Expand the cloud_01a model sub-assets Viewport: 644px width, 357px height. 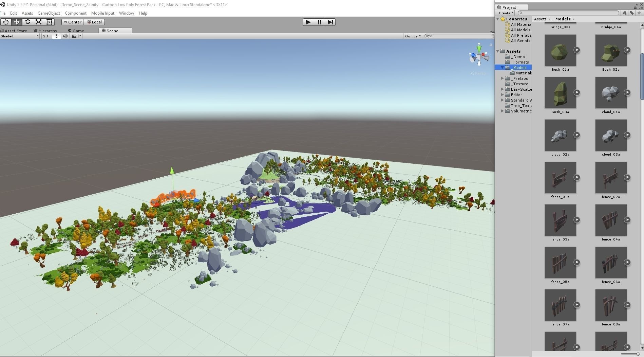pyautogui.click(x=627, y=92)
